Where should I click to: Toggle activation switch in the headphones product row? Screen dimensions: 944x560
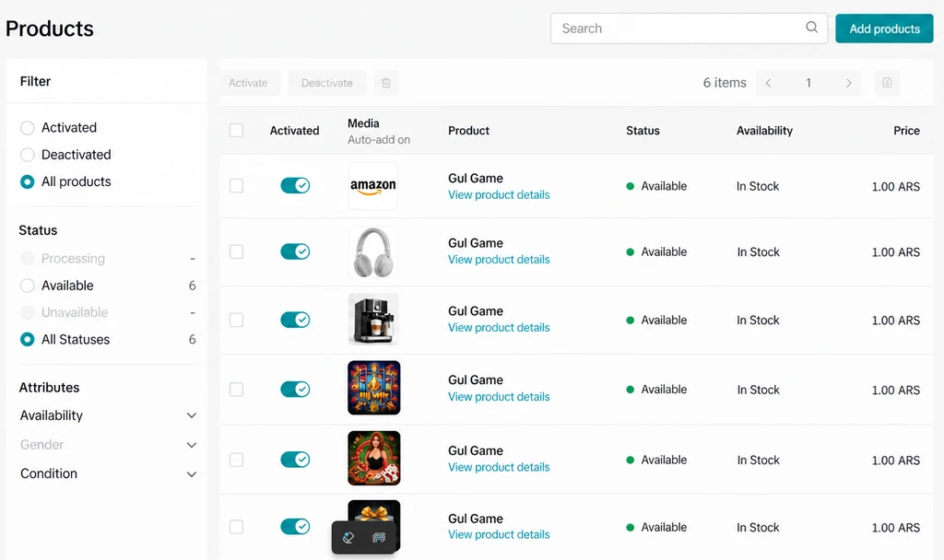295,251
